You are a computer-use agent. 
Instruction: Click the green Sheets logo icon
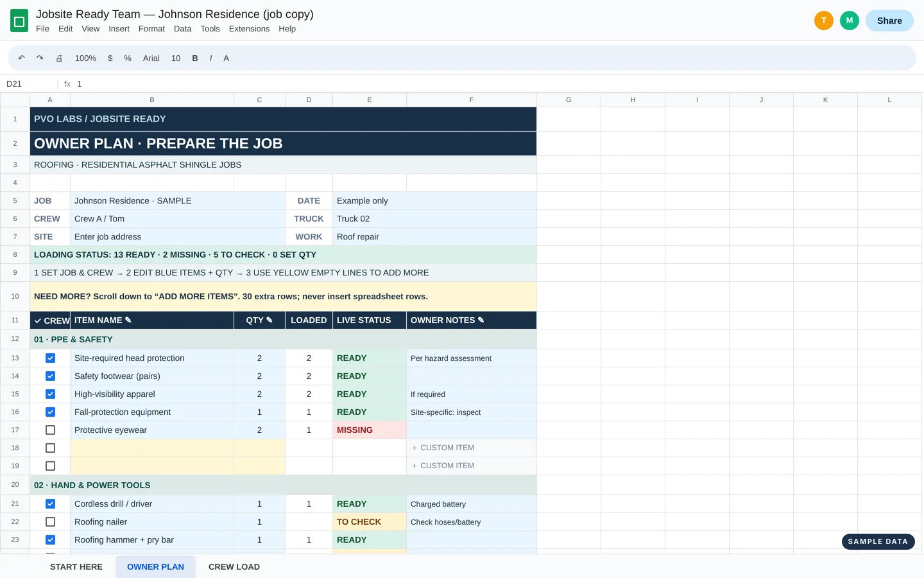tap(19, 21)
